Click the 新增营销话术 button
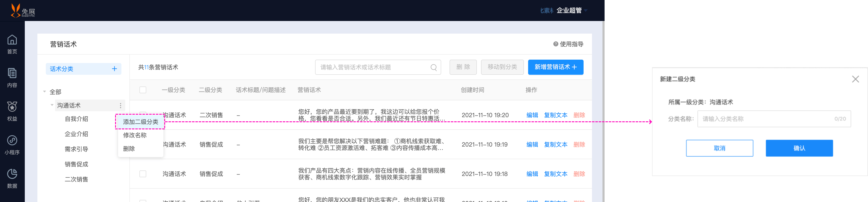Image resolution: width=868 pixels, height=202 pixels. pos(556,67)
